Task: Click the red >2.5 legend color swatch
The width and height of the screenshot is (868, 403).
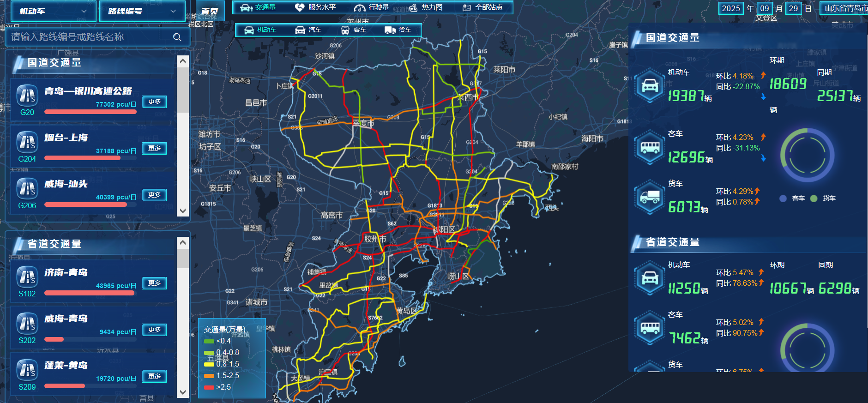Action: (x=209, y=387)
